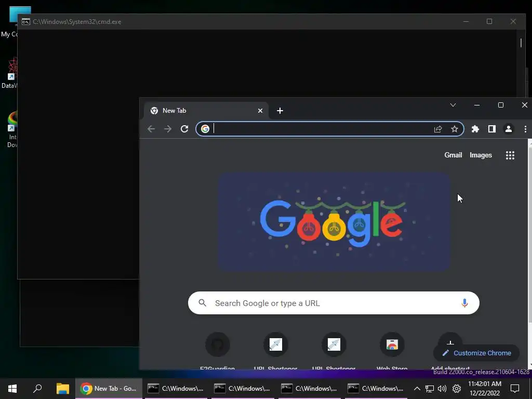Click the network tray icon
Screen dimensions: 532x399
[x=430, y=389]
